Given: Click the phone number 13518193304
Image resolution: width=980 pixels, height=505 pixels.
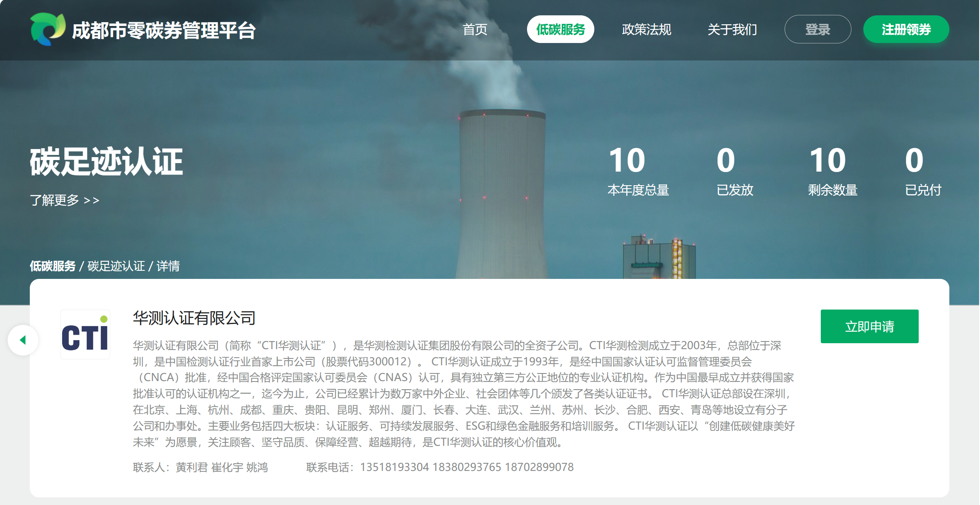Looking at the screenshot, I should (x=395, y=467).
